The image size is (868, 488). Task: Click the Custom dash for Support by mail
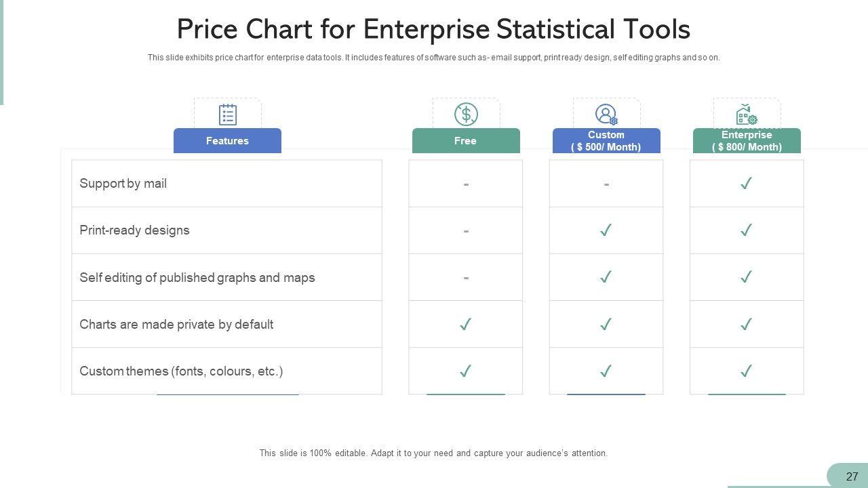606,184
